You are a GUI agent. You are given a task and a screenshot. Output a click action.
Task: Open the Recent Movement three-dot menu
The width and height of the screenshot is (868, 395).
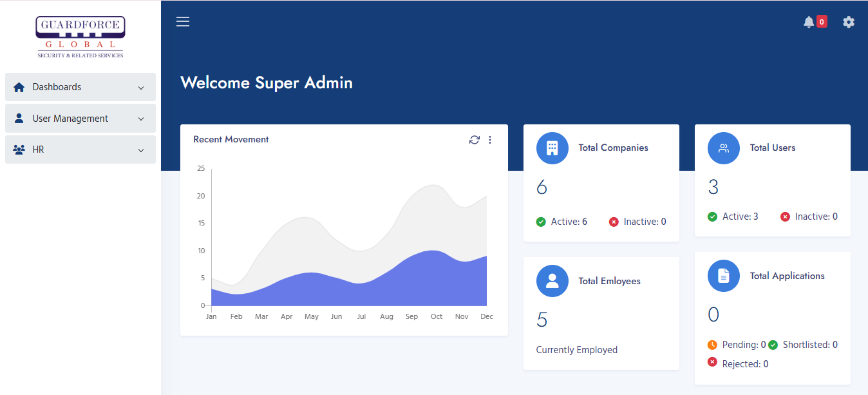pos(490,140)
